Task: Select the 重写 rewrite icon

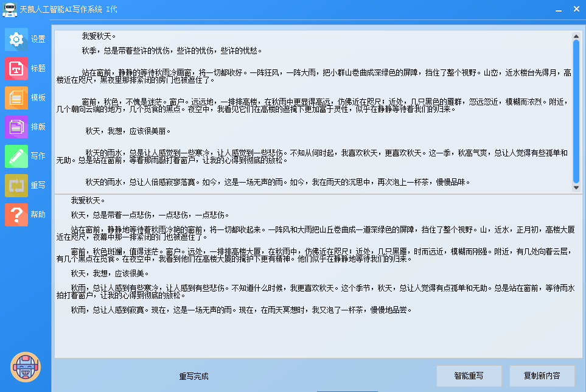Action: 16,185
